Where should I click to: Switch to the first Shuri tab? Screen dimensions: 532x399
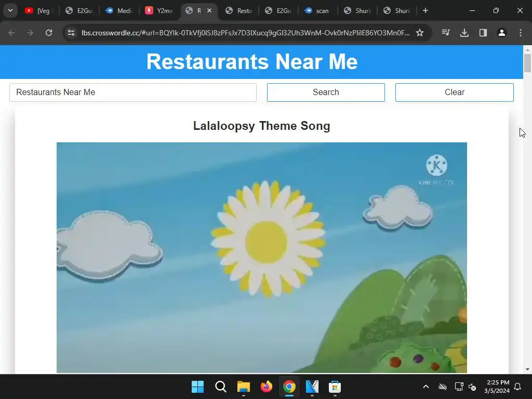357,10
